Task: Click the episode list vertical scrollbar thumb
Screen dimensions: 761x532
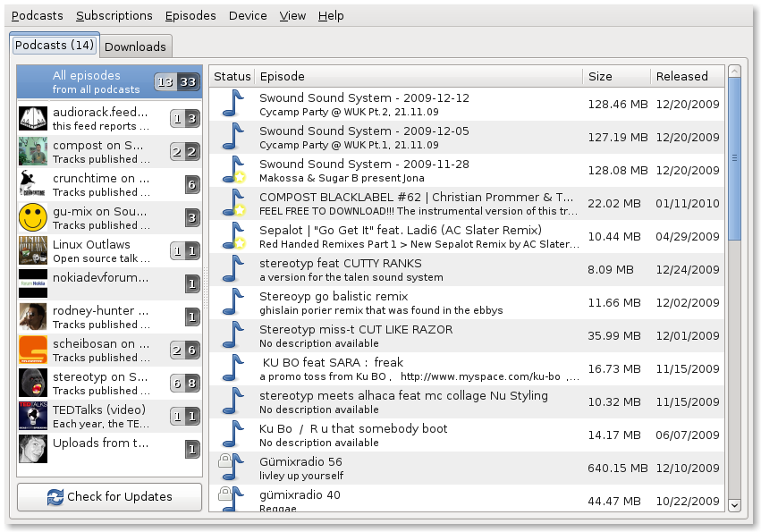Action: [734, 158]
